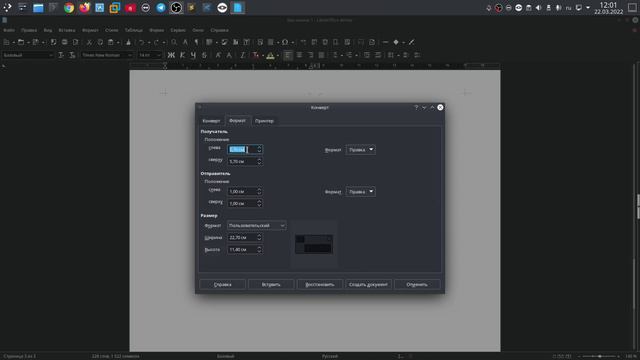Toggle Italic (К) formatting
Viewport: 640px width, 360px height.
tap(182, 55)
